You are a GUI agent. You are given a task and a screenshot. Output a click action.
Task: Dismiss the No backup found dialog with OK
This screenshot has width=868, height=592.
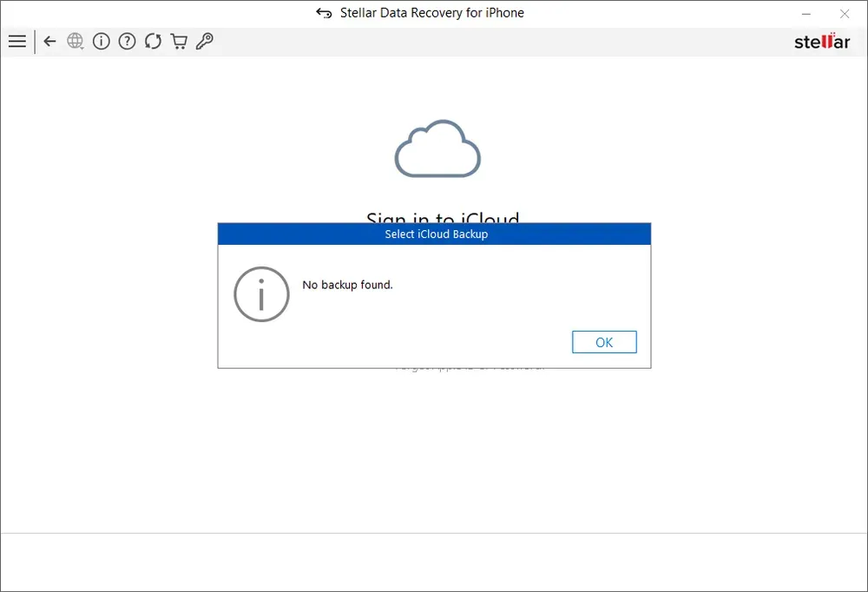tap(604, 341)
